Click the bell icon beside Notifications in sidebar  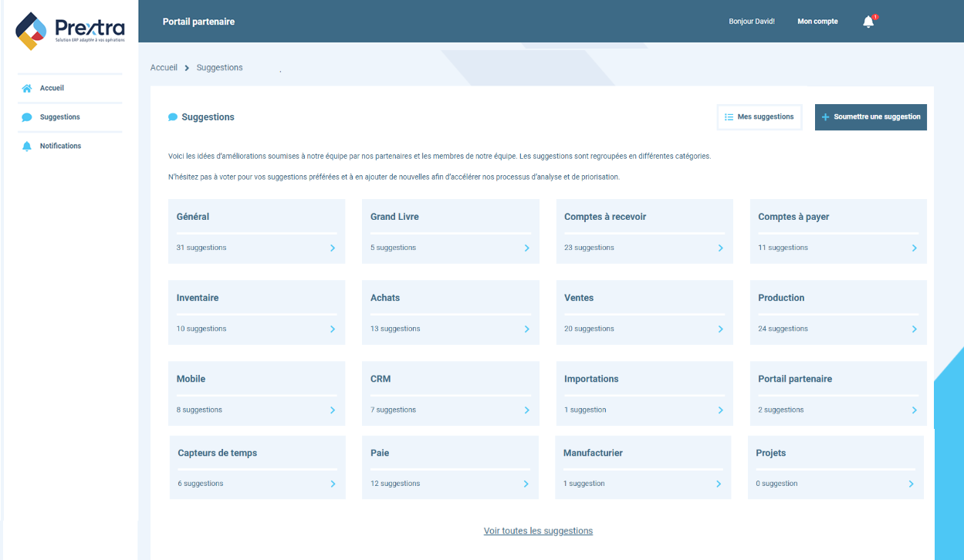(x=27, y=147)
